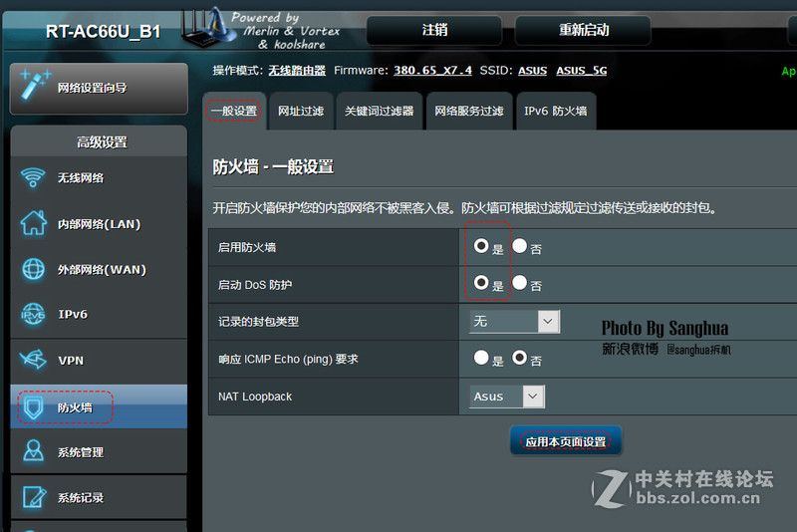Click the 应用本页面设置 apply button
797x532 pixels.
(566, 441)
